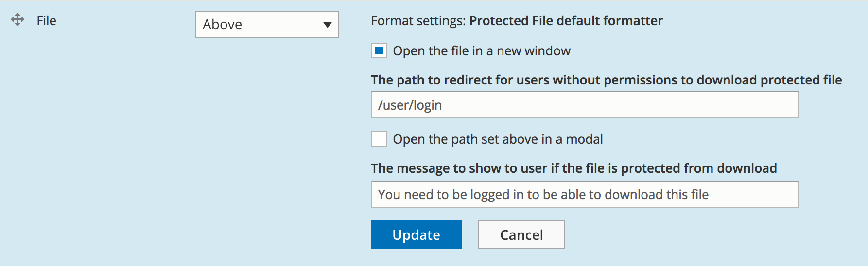Screen dimensions: 868x266
Task: Enable the Open the path in a modal checkbox
Action: [379, 139]
